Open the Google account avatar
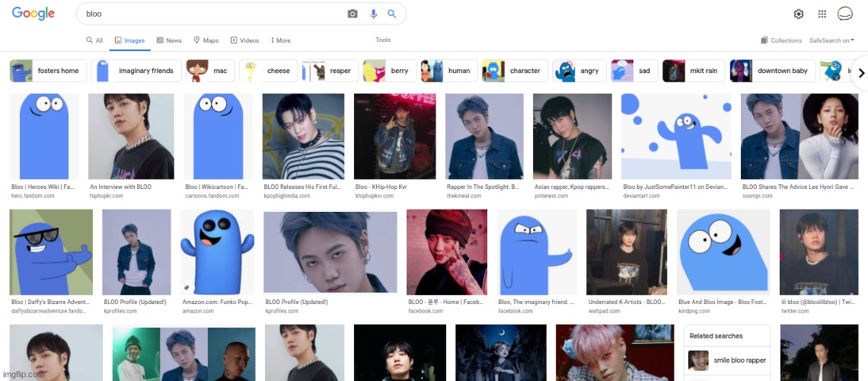 point(845,14)
